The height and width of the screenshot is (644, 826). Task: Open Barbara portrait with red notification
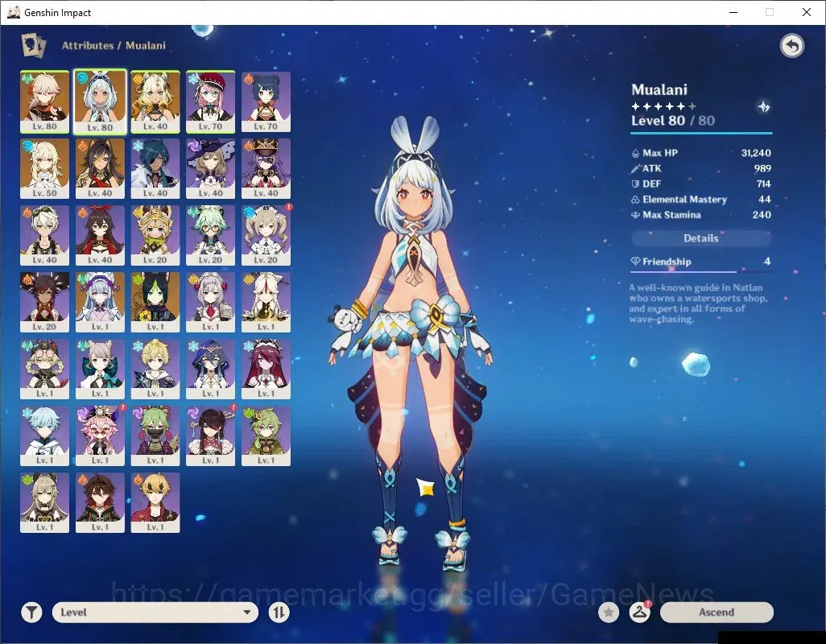266,235
